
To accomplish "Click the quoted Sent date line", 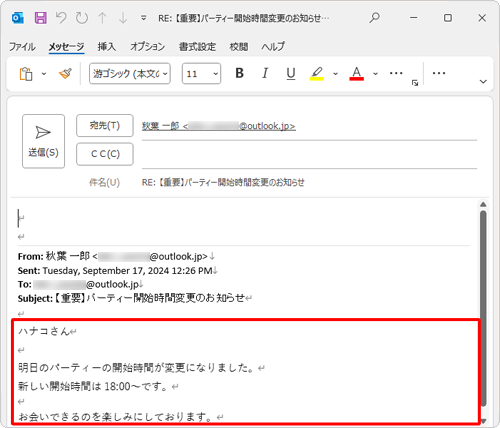I will pyautogui.click(x=117, y=271).
